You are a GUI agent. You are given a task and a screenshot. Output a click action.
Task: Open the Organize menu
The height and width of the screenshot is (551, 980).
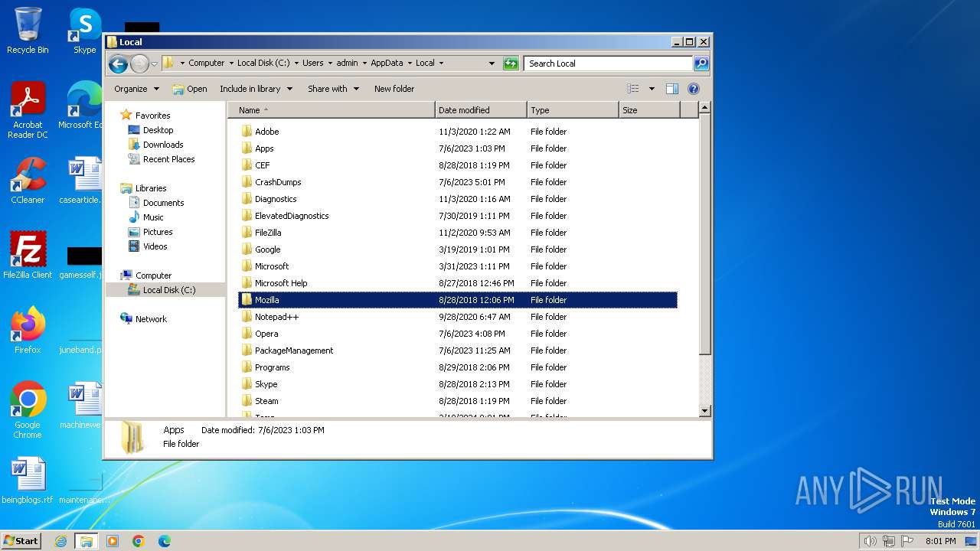pos(136,89)
